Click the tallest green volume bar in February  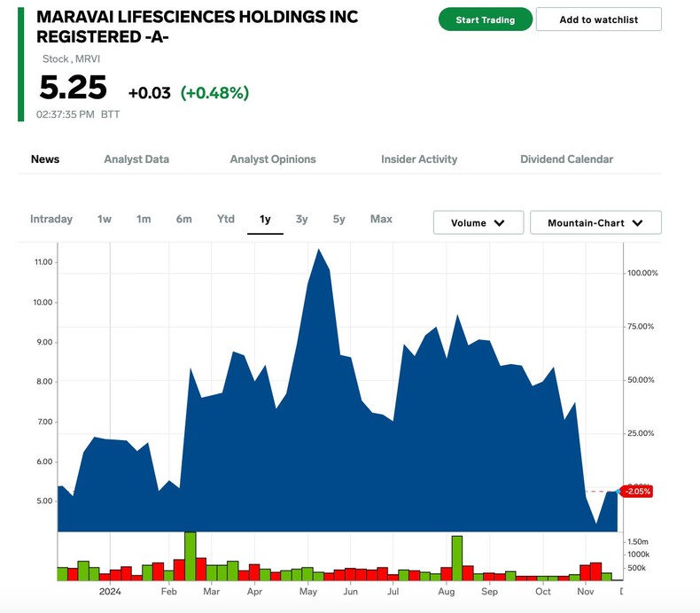coord(190,556)
